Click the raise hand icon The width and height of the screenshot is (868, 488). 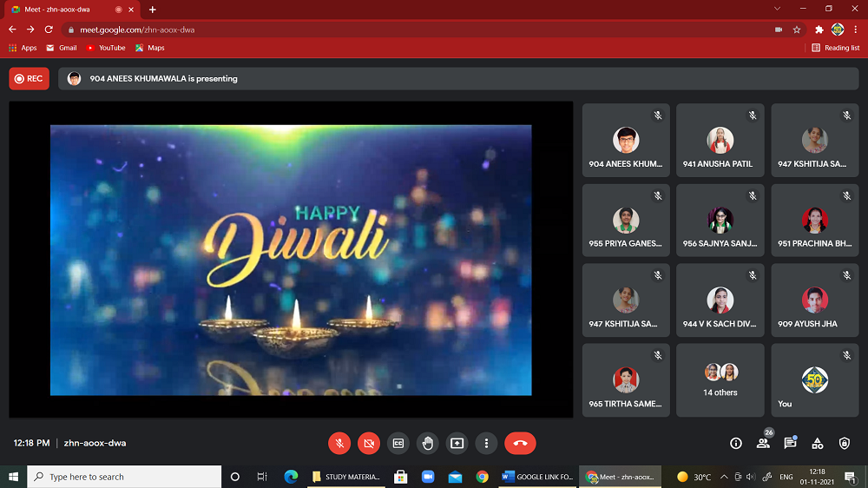coord(427,443)
